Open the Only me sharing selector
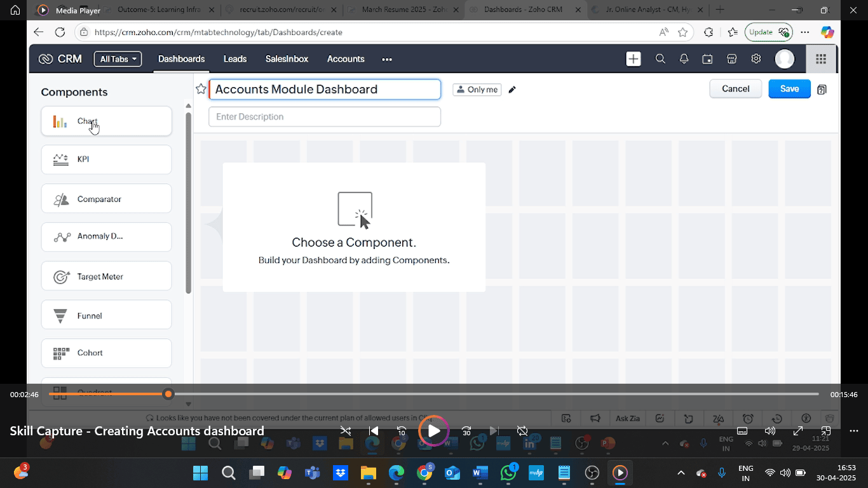Image resolution: width=868 pixels, height=488 pixels. 477,90
